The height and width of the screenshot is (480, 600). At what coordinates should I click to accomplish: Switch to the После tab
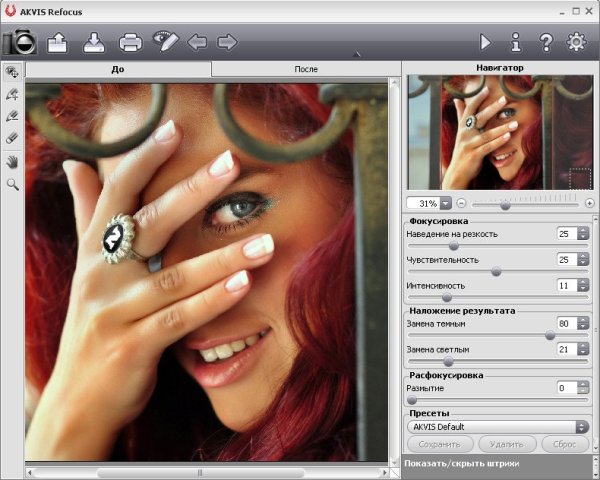[306, 69]
